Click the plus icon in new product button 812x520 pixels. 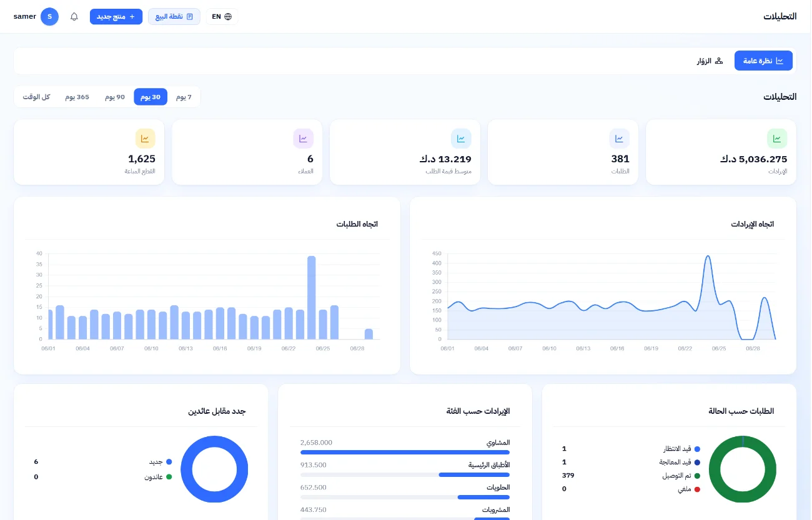tap(132, 17)
